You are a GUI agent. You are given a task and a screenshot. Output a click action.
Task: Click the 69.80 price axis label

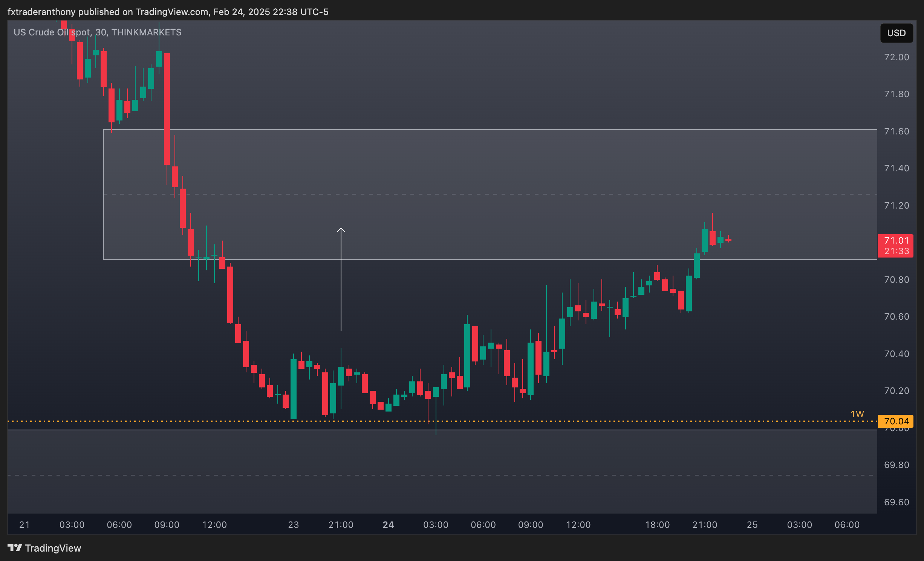point(896,465)
